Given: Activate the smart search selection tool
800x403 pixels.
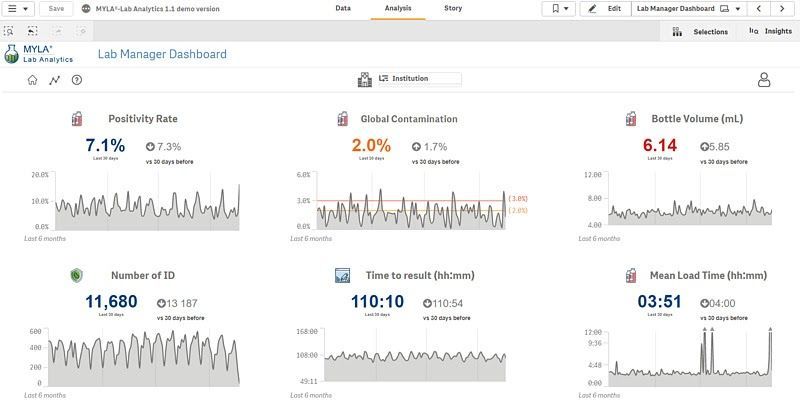Looking at the screenshot, I should point(9,31).
